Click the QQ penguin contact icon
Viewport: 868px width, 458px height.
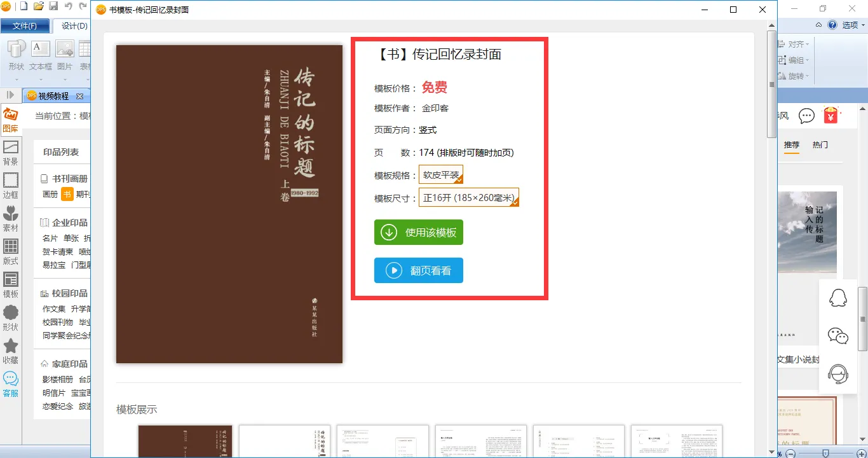tap(838, 298)
